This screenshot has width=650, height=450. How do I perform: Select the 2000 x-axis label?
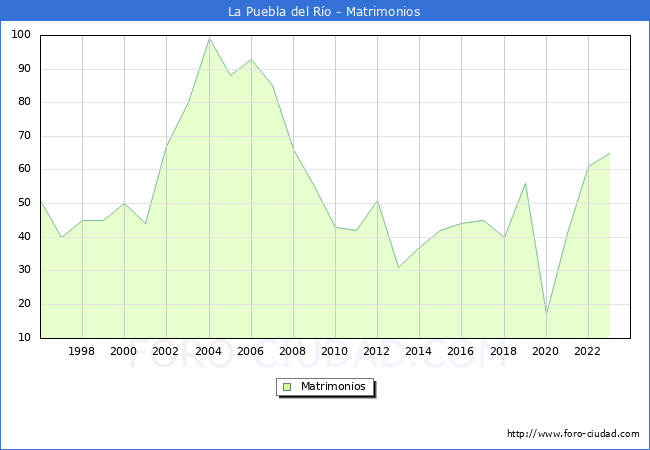coord(123,351)
